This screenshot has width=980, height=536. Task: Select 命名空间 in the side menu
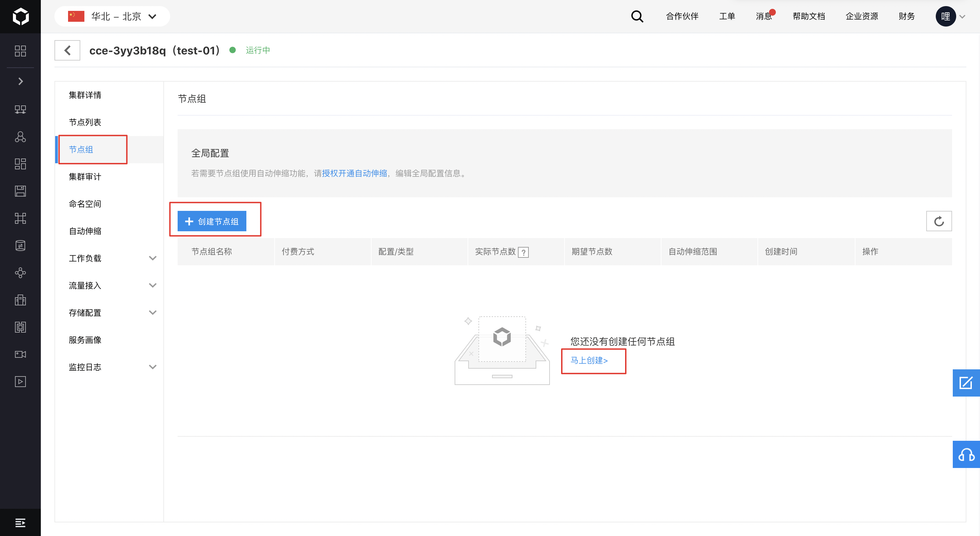[109, 204]
